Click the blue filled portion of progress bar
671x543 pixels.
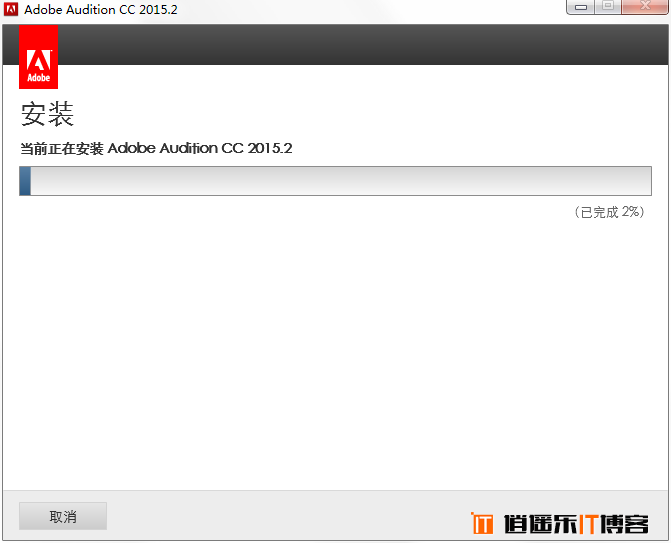[x=25, y=181]
